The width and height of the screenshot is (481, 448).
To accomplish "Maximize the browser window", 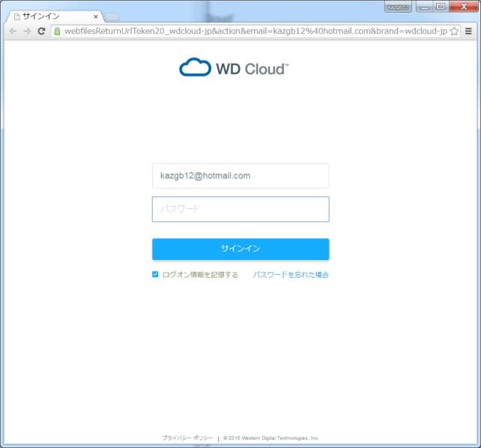I will coord(441,7).
